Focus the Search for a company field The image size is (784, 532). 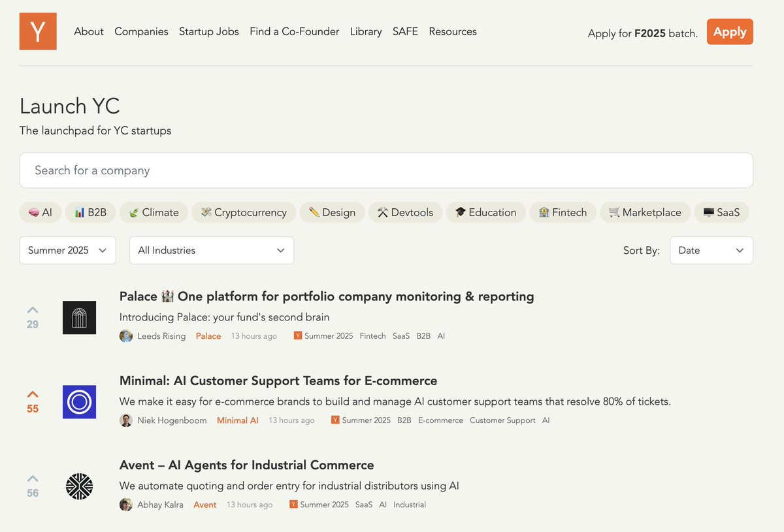385,170
